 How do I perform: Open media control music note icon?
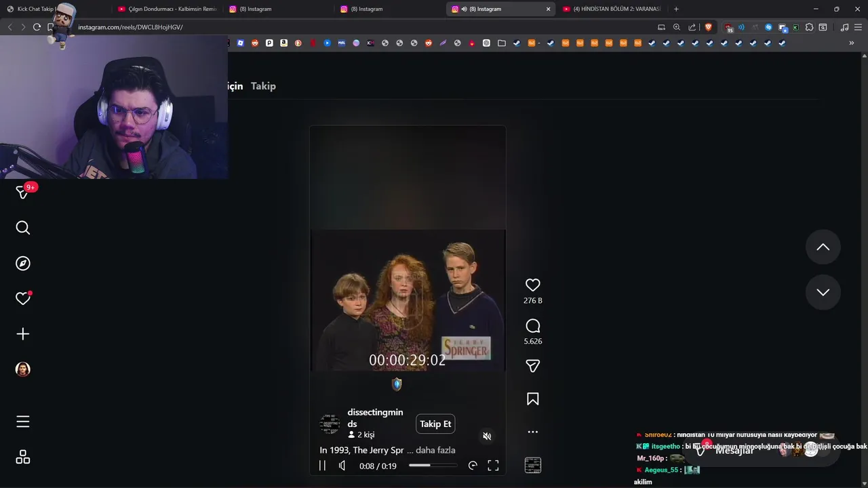click(844, 27)
